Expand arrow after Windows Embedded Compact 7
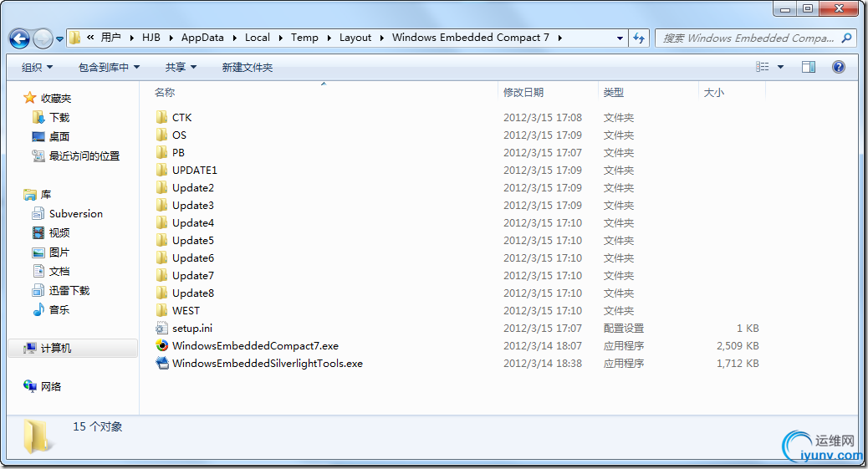 (560, 38)
